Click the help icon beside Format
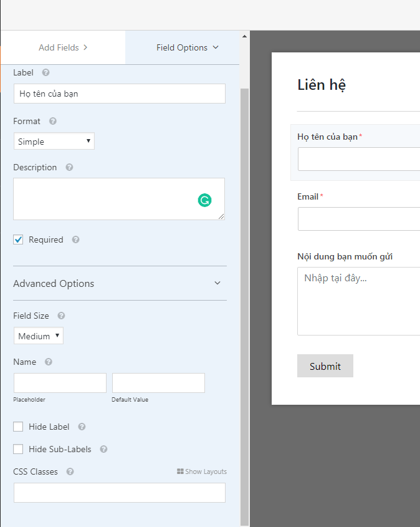Viewport: 420px width, 527px height. coord(53,122)
